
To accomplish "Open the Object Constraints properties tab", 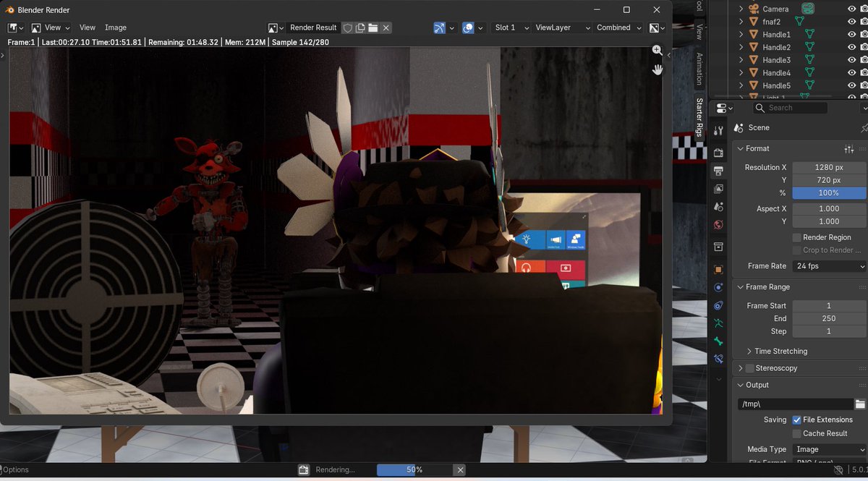I will pos(718,305).
